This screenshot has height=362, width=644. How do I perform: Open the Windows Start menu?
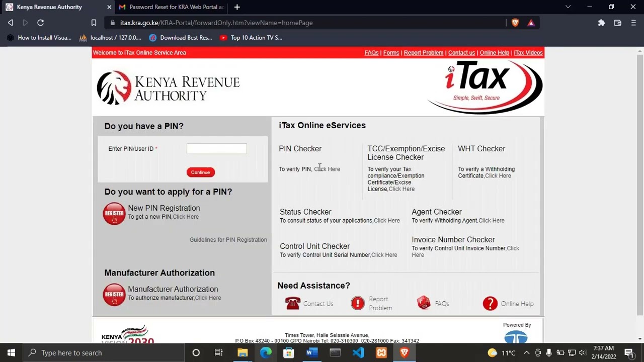[11, 352]
